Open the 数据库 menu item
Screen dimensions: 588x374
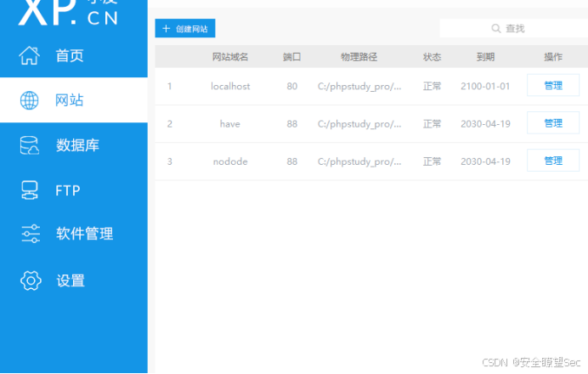pyautogui.click(x=77, y=145)
